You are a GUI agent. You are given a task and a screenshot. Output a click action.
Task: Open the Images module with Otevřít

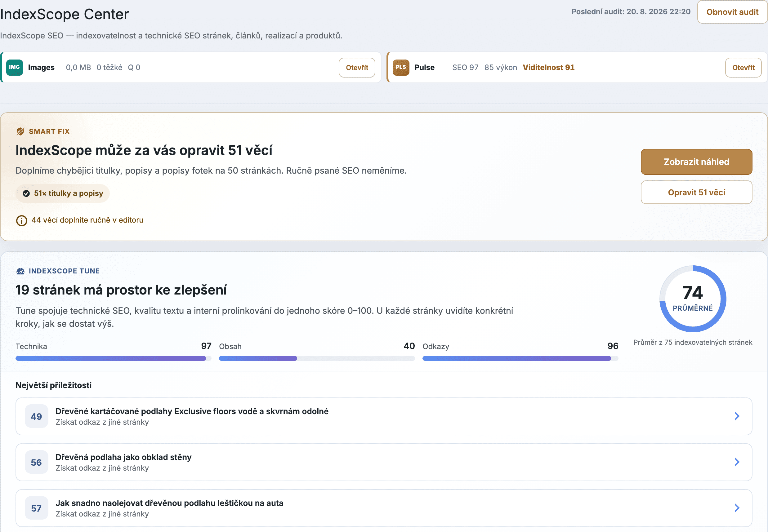pyautogui.click(x=357, y=67)
